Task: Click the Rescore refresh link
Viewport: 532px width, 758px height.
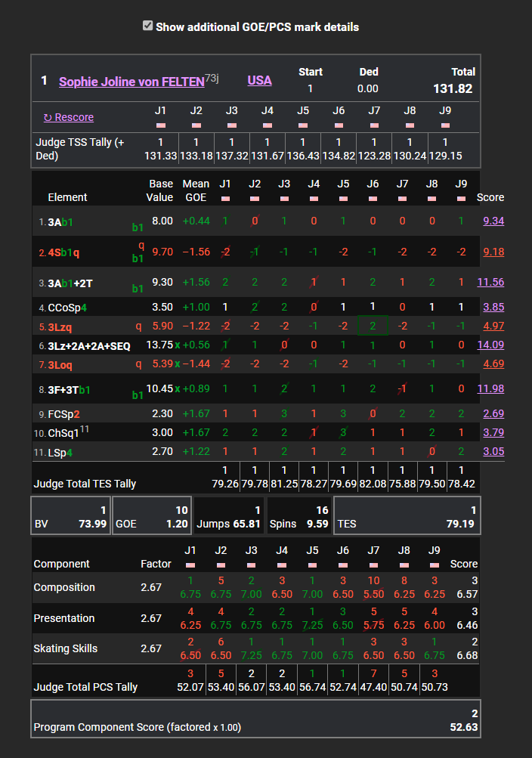Action: [x=69, y=117]
